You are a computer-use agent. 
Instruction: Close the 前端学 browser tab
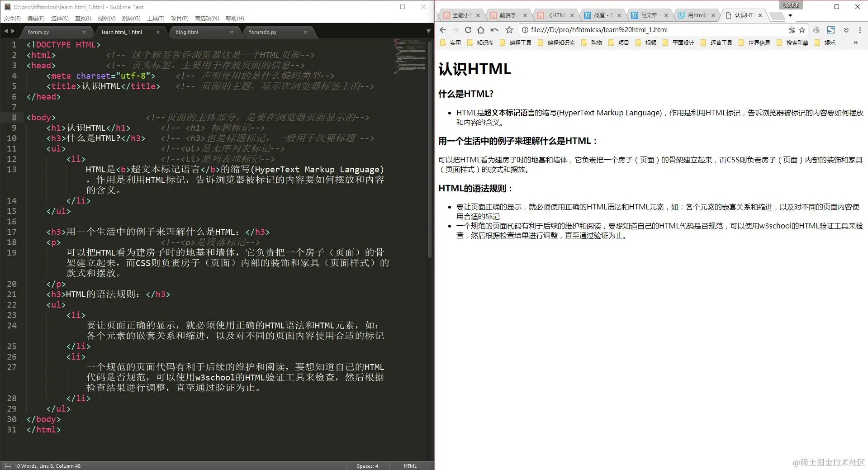[x=525, y=15]
